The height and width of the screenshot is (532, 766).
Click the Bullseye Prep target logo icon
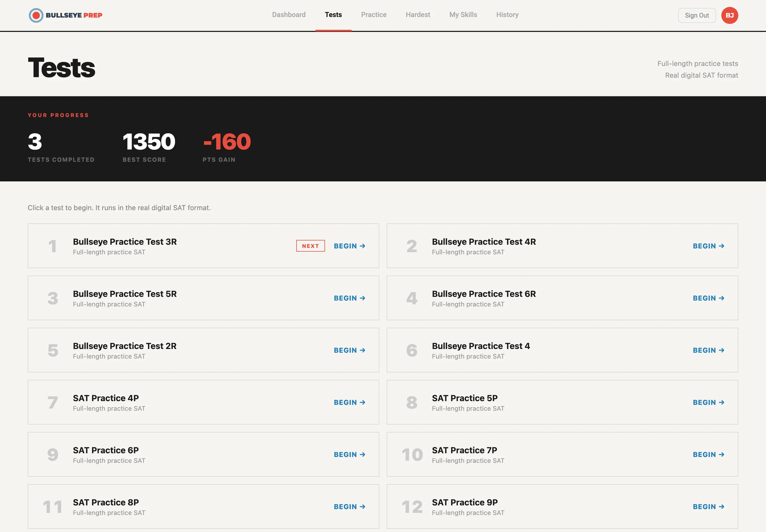pos(36,15)
